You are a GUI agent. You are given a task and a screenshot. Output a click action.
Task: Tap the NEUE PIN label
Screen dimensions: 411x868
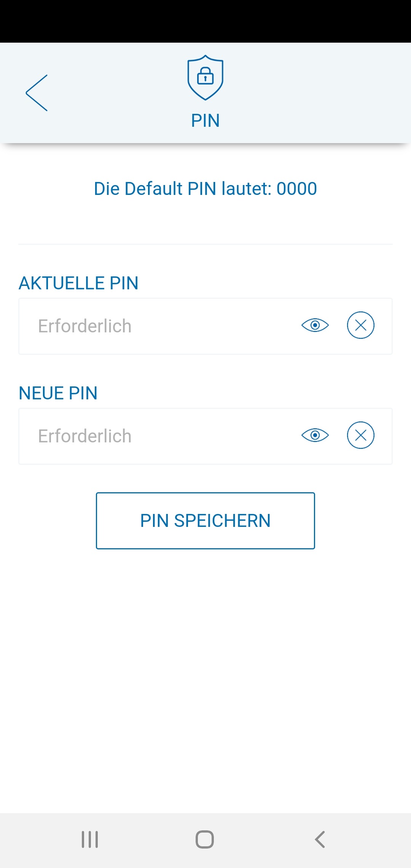(x=58, y=393)
